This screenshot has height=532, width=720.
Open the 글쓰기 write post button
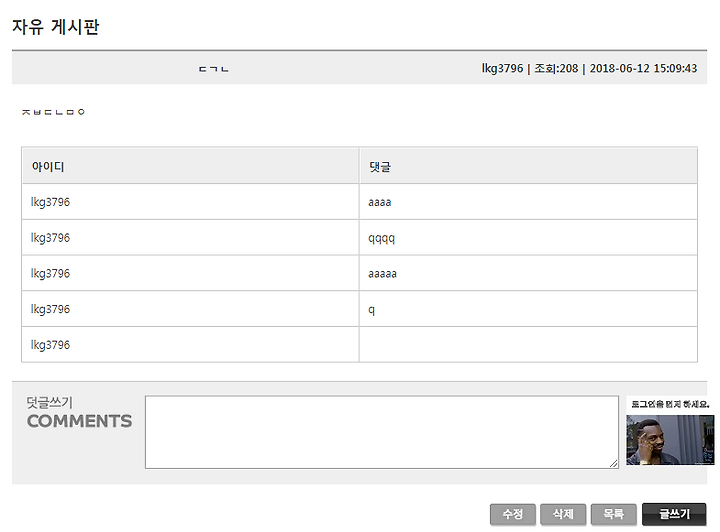674,514
